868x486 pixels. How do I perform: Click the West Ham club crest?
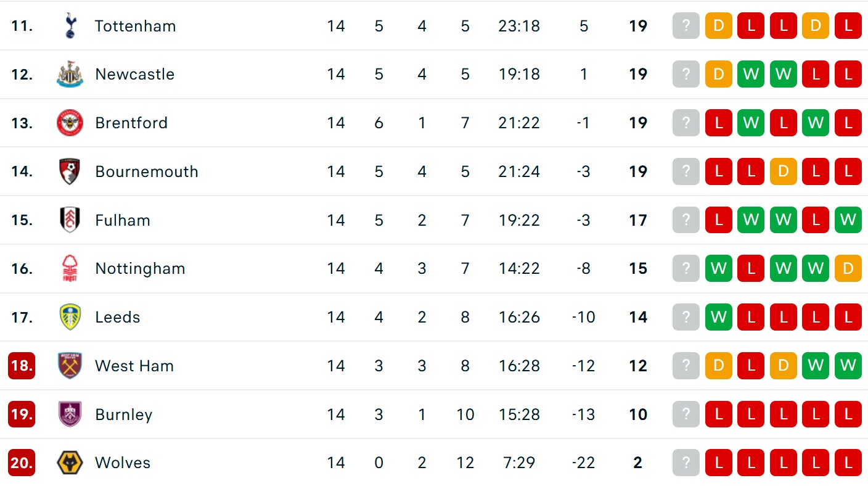[70, 366]
